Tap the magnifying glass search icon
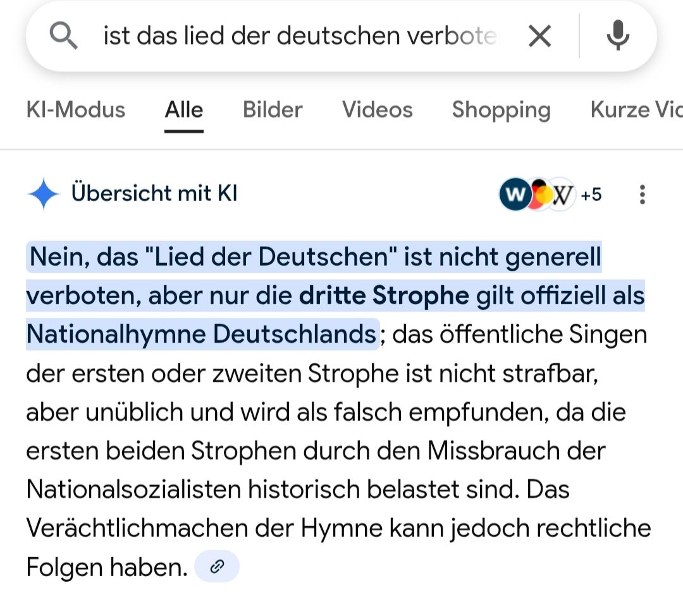683x616 pixels. coord(64,37)
